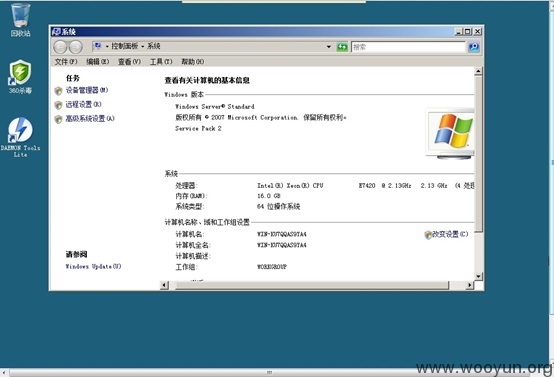Viewport: 554px width, 377px height.
Task: Click the 计算机名 value WIN-KU7QQAS9TA4
Action: coord(282,234)
